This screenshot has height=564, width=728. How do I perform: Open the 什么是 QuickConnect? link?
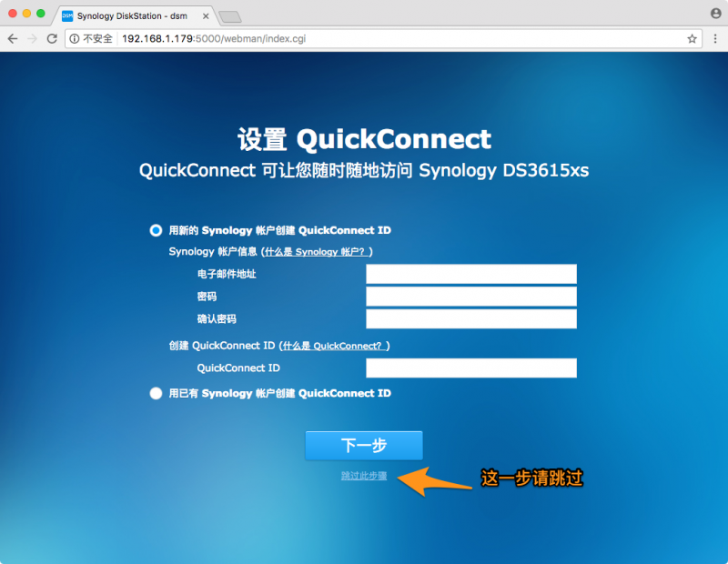point(335,346)
